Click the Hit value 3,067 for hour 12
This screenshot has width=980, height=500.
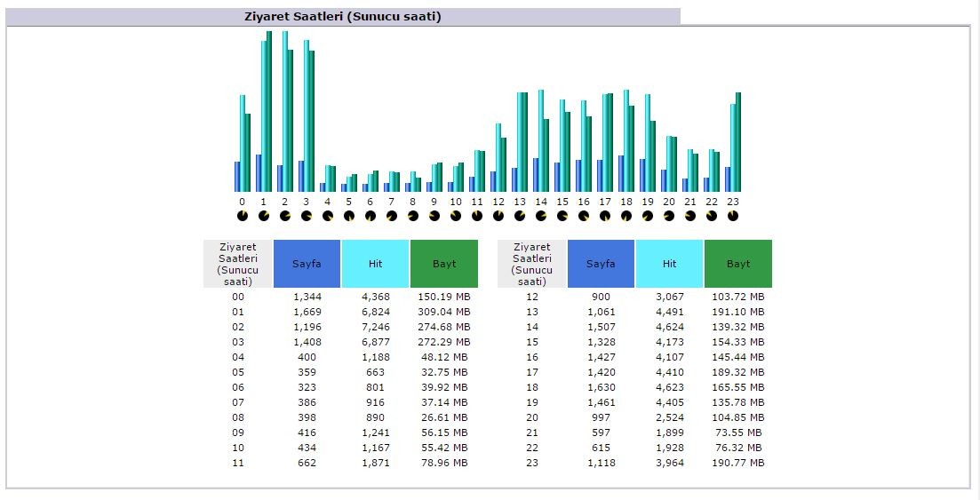click(x=670, y=297)
